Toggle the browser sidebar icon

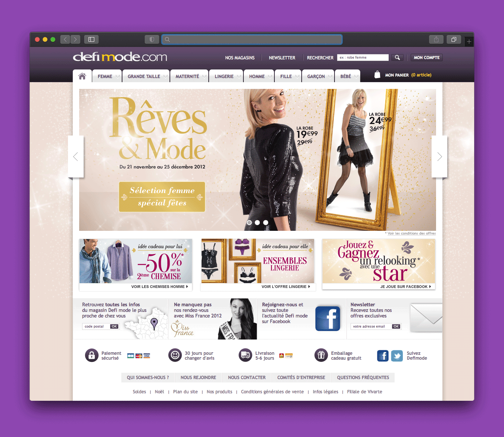point(91,39)
